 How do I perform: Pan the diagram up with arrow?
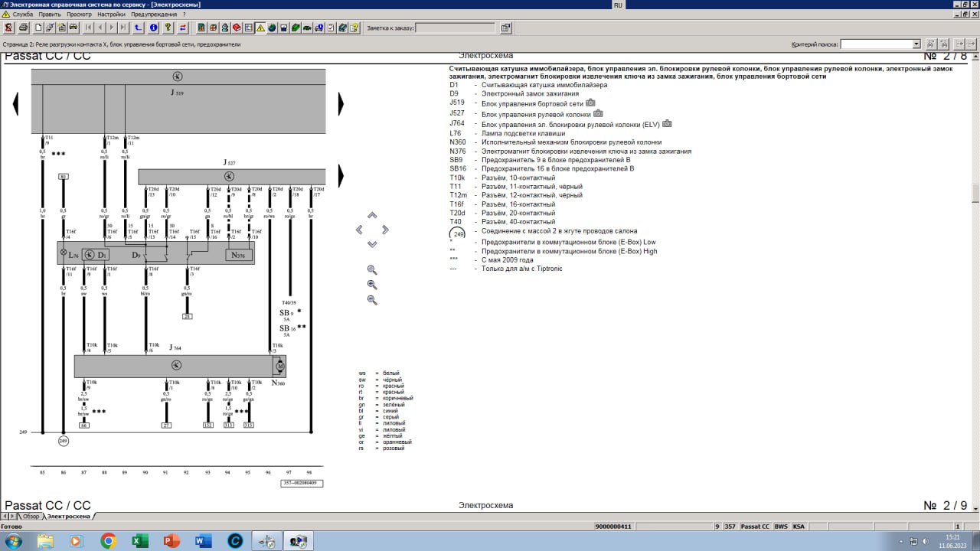(x=372, y=216)
